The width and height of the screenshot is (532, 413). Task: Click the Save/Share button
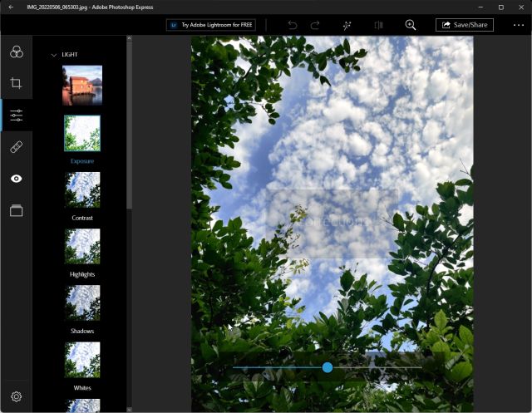(465, 25)
